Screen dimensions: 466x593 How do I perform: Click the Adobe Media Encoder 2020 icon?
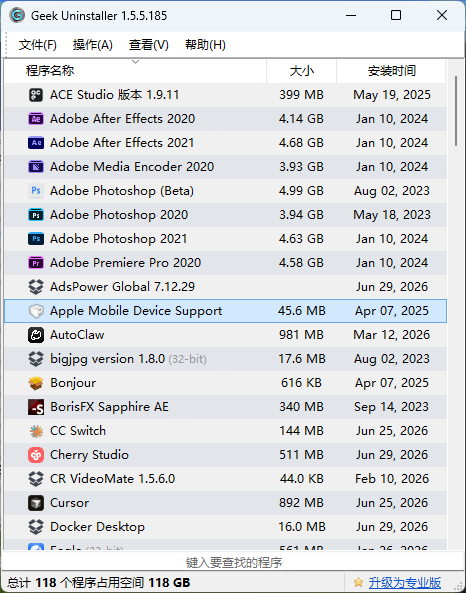36,167
